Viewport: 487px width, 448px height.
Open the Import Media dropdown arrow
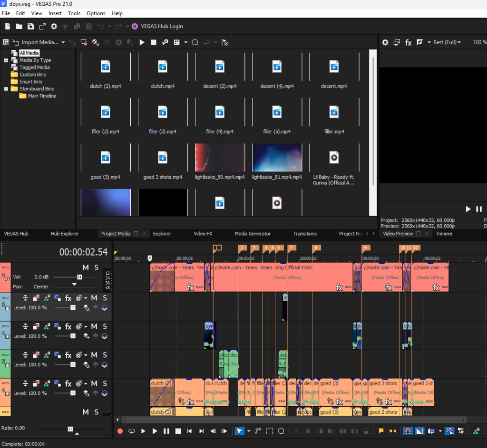coord(63,42)
